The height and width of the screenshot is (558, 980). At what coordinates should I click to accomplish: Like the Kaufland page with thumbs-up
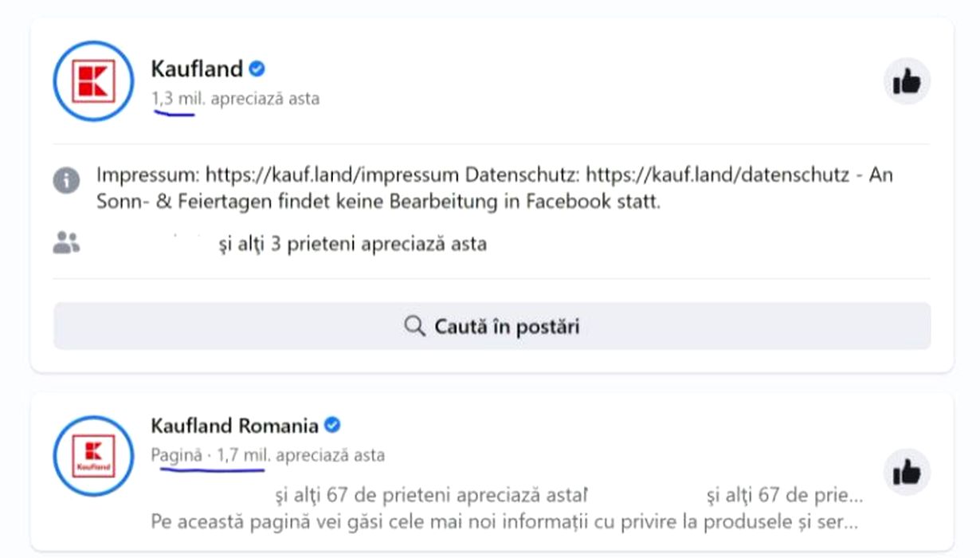click(x=907, y=81)
